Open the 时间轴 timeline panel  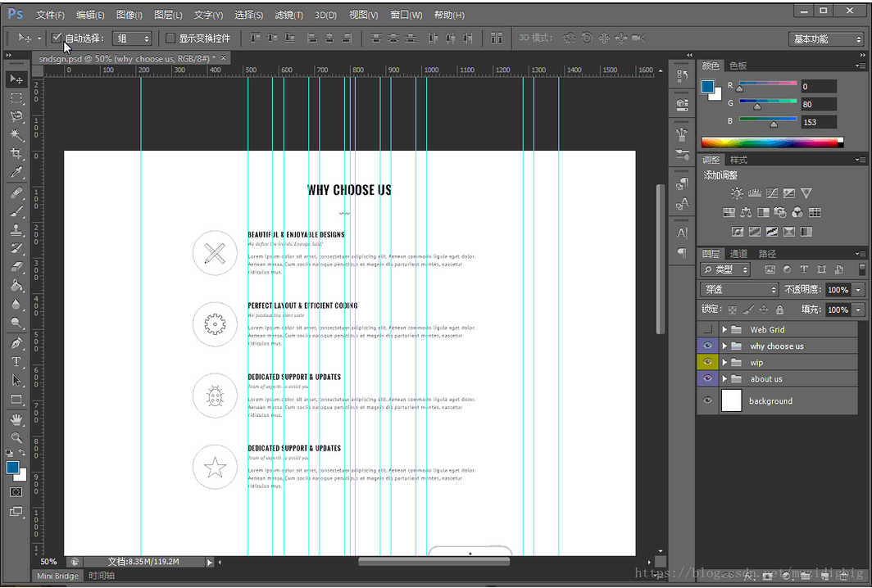(x=102, y=576)
